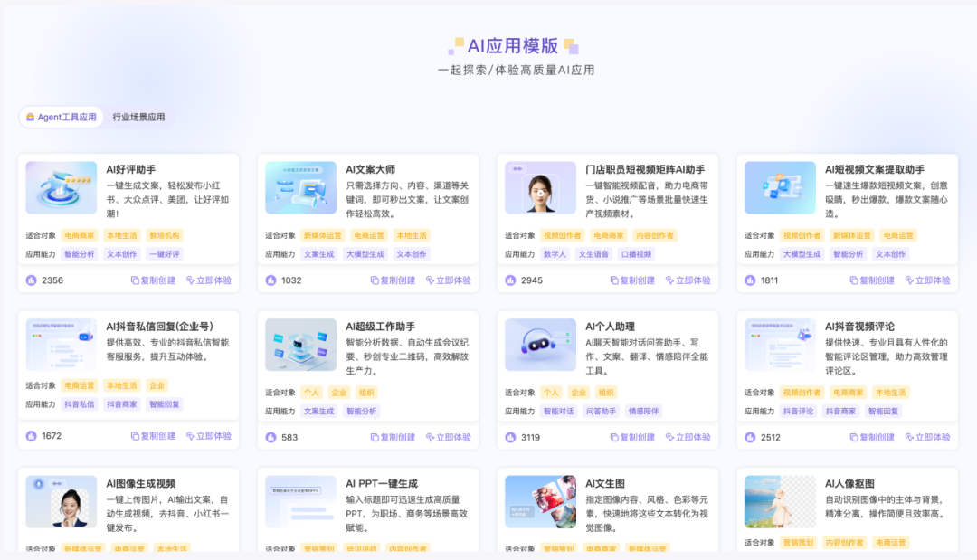
Task: Click 复制创建 on AI抖音私信回复 card
Action: point(153,436)
